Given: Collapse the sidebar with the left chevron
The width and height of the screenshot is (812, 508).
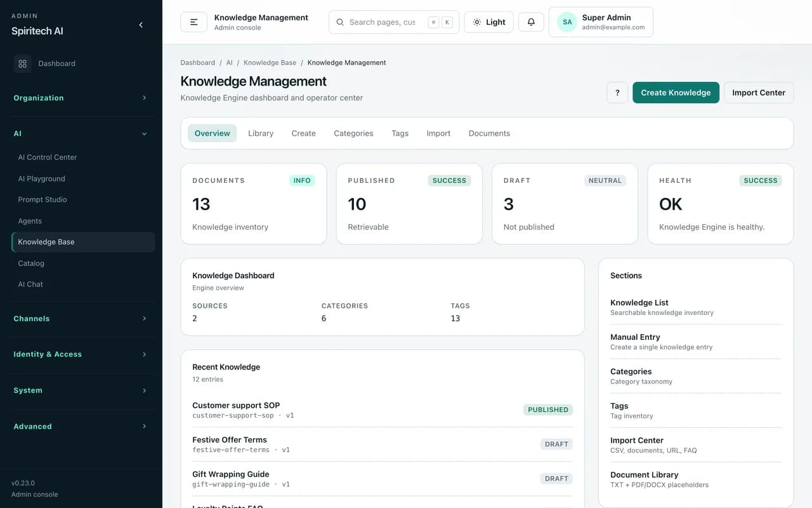Looking at the screenshot, I should 141,25.
